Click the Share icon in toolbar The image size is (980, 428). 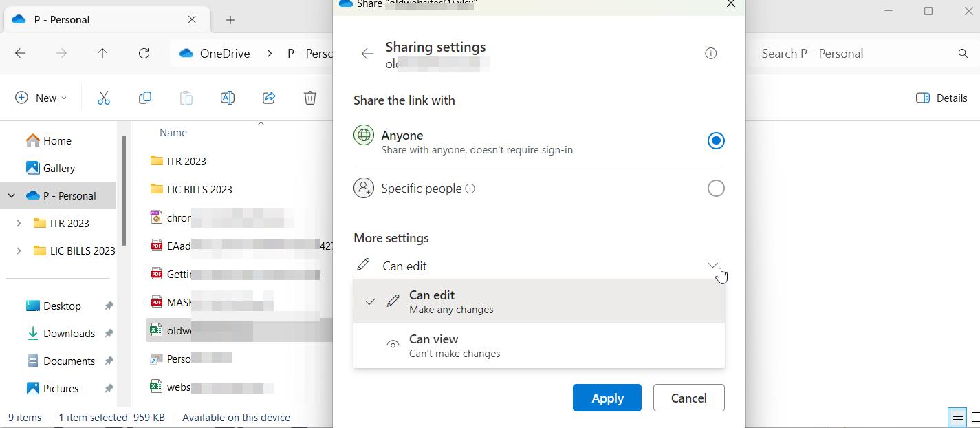(x=269, y=98)
